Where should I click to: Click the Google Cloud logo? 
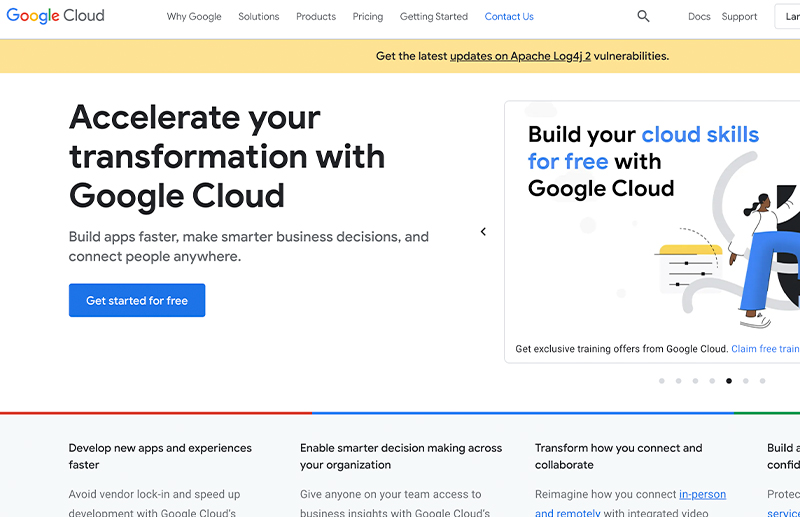[x=55, y=16]
